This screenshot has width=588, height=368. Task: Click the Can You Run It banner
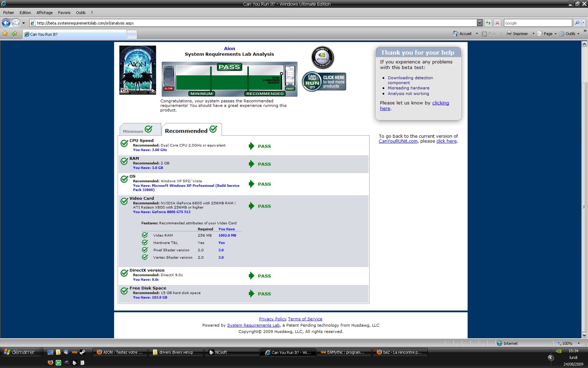click(x=324, y=82)
